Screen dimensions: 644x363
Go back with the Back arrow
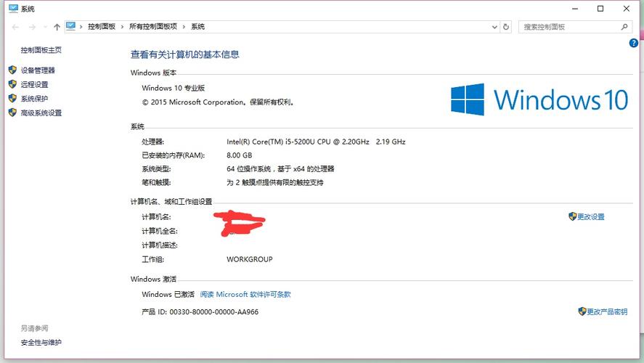(x=15, y=27)
